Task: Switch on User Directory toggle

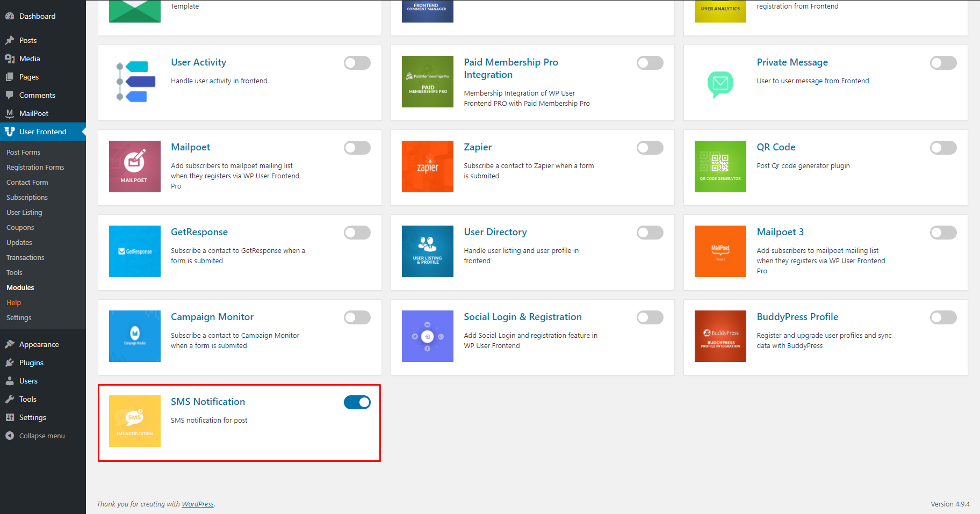Action: 650,233
